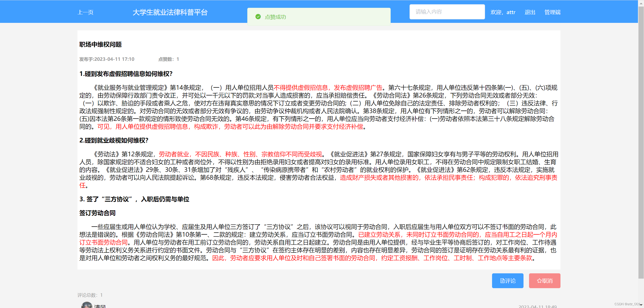Click the green checkmark success icon

[258, 17]
